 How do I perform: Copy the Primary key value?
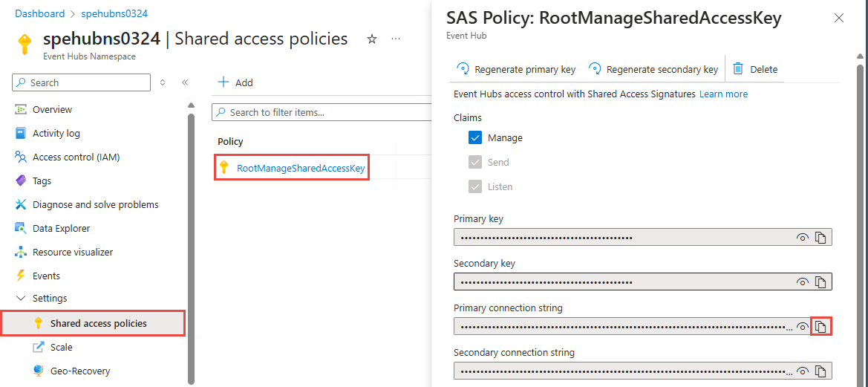(x=820, y=238)
